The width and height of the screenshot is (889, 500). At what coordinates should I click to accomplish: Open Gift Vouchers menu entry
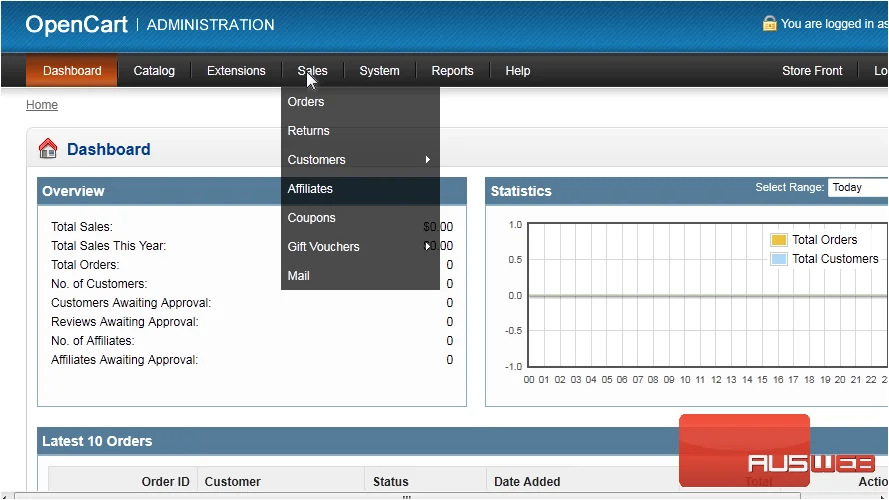pos(360,247)
